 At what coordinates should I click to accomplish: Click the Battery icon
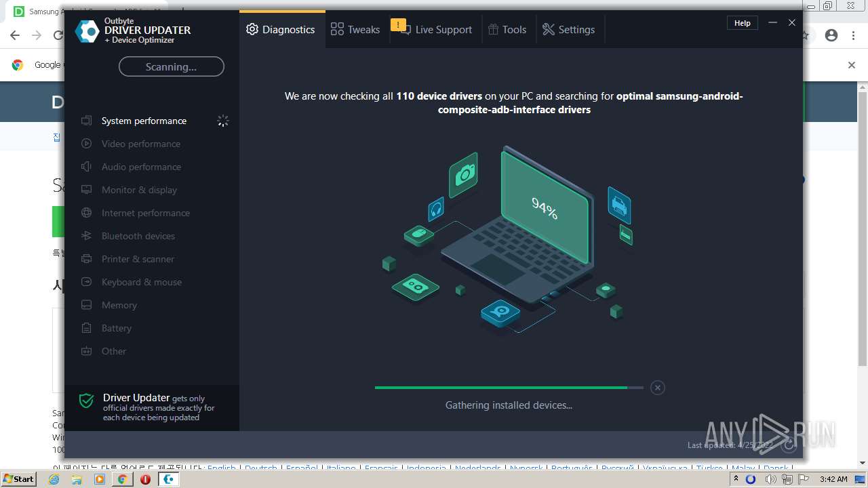pyautogui.click(x=86, y=328)
